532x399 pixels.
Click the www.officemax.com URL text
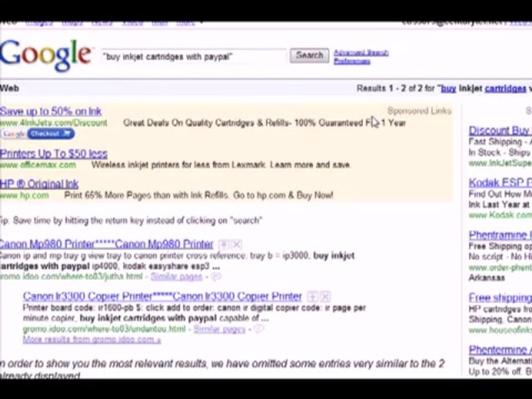pos(38,165)
